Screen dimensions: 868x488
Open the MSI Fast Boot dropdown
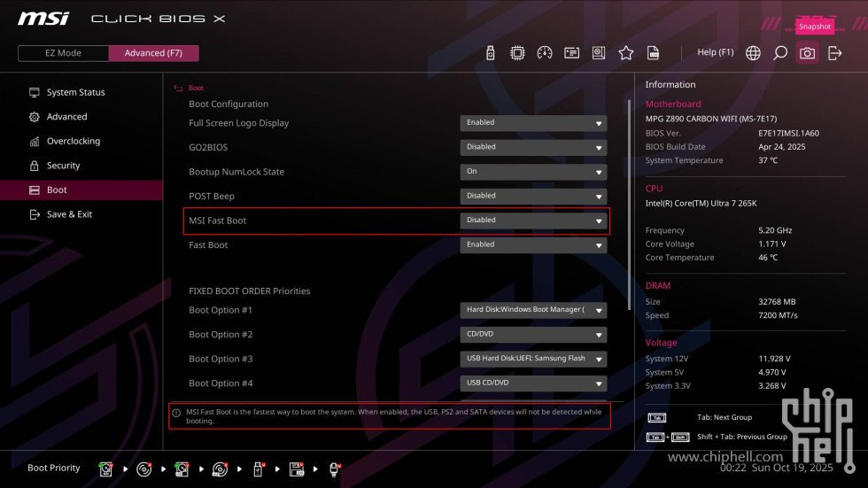coord(533,221)
